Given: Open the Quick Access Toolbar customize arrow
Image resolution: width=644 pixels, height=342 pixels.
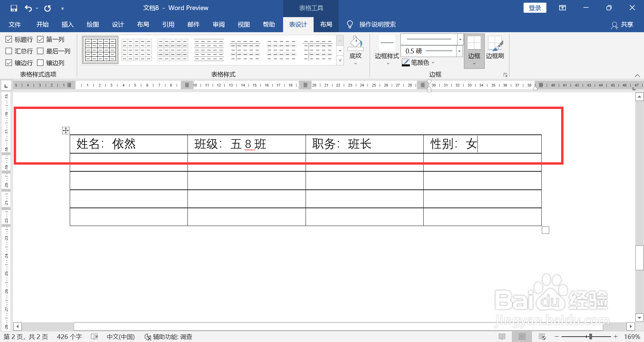Looking at the screenshot, I should click(x=62, y=8).
